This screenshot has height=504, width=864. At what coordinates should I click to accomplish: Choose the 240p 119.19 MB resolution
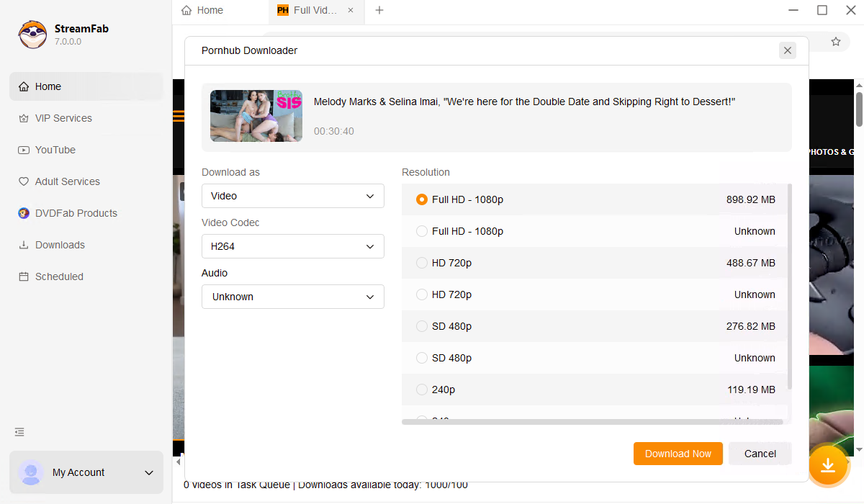tap(422, 390)
